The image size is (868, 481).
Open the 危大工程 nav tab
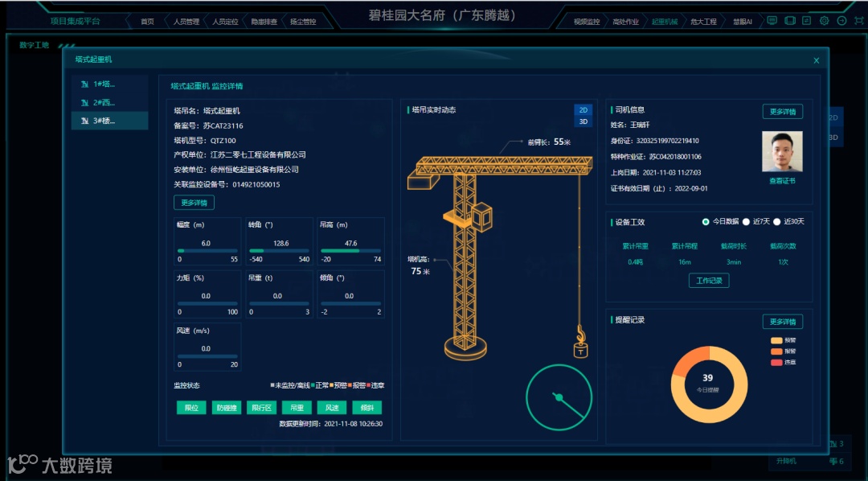tap(703, 22)
